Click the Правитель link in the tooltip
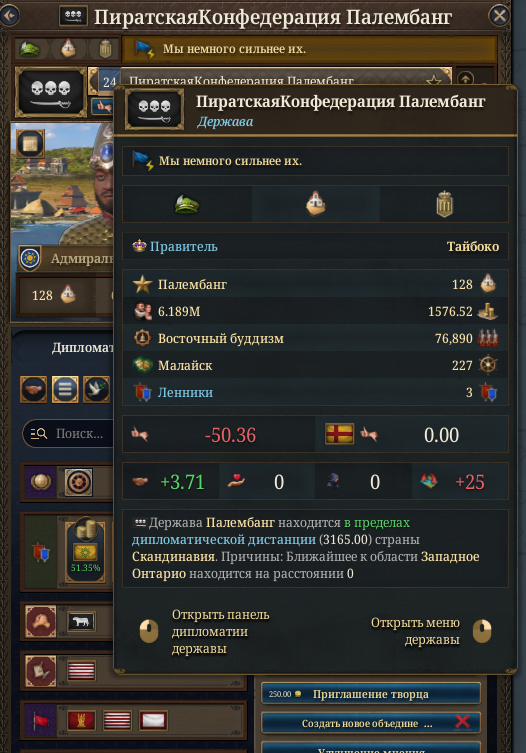The height and width of the screenshot is (753, 526). click(x=183, y=246)
